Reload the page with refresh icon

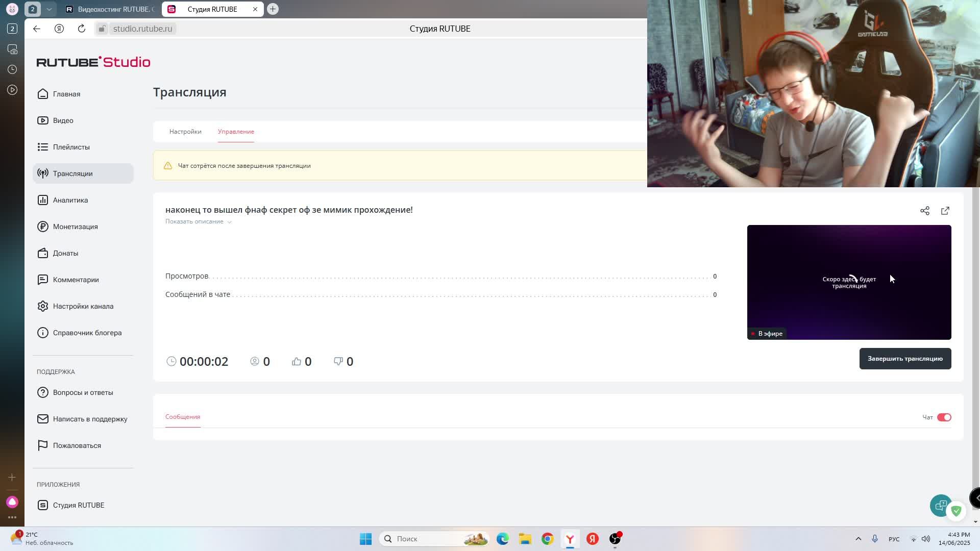click(82, 29)
